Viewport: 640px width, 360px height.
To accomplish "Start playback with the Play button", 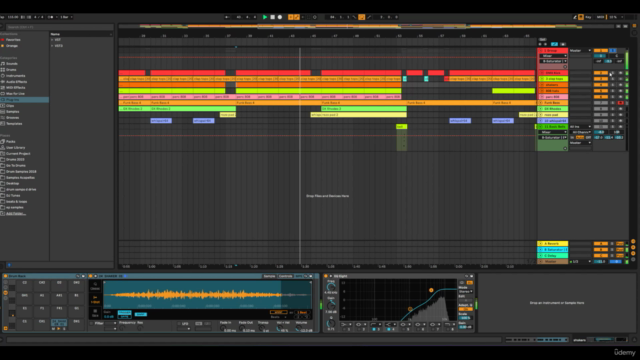I will tap(265, 17).
